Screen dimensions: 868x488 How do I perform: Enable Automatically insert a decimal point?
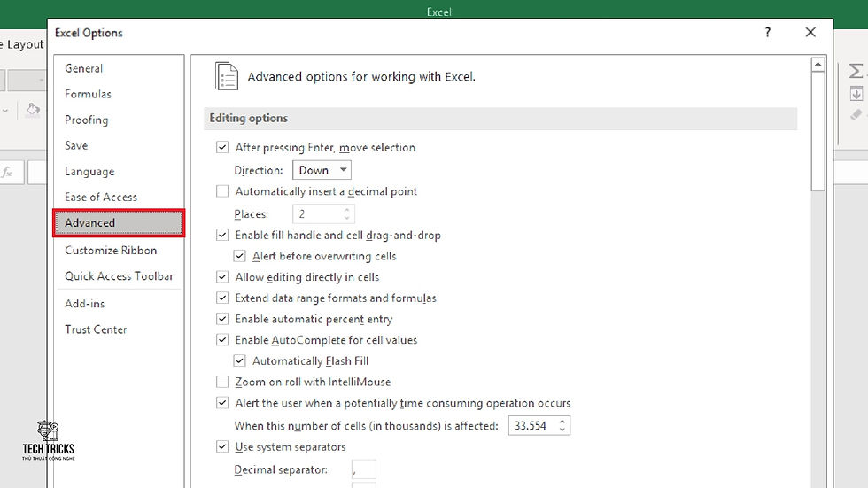(x=222, y=191)
